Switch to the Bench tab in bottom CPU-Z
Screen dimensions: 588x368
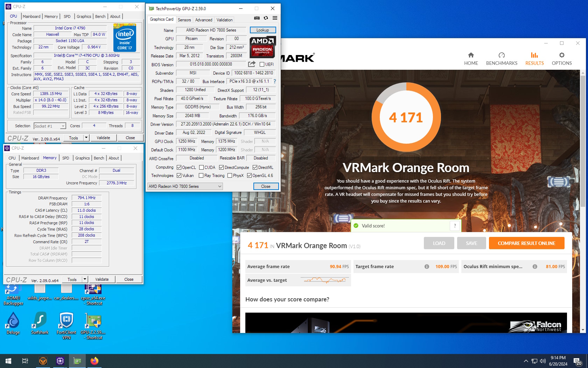pyautogui.click(x=99, y=158)
